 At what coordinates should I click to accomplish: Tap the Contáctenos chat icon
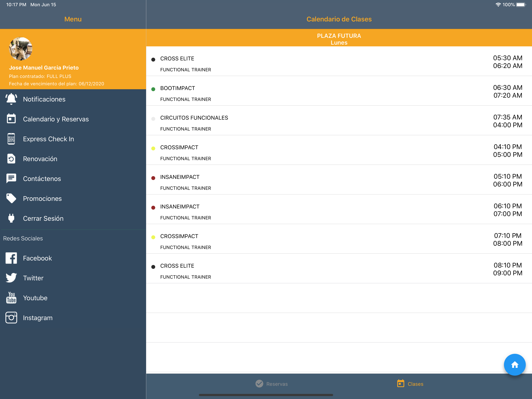pos(11,179)
